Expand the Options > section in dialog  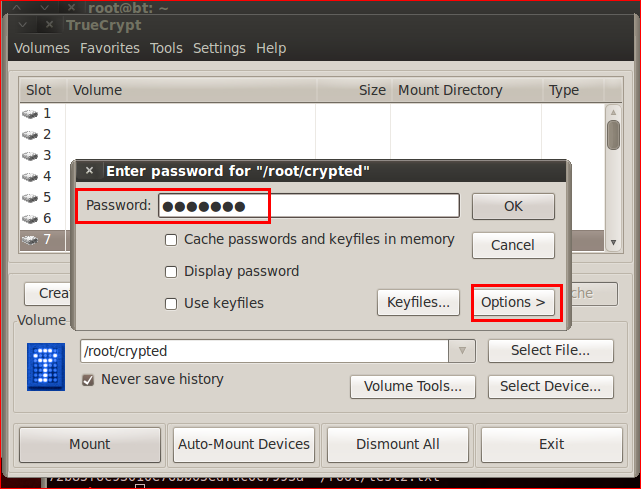click(513, 303)
